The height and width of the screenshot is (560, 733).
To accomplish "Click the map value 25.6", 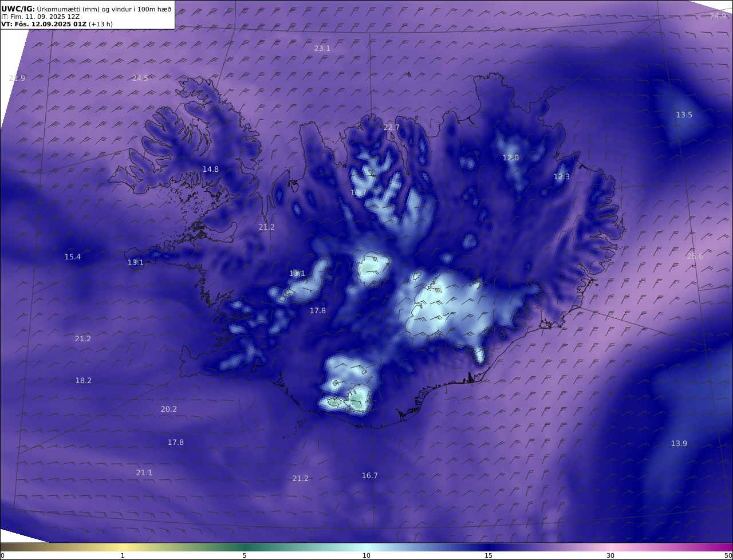I will pyautogui.click(x=695, y=256).
